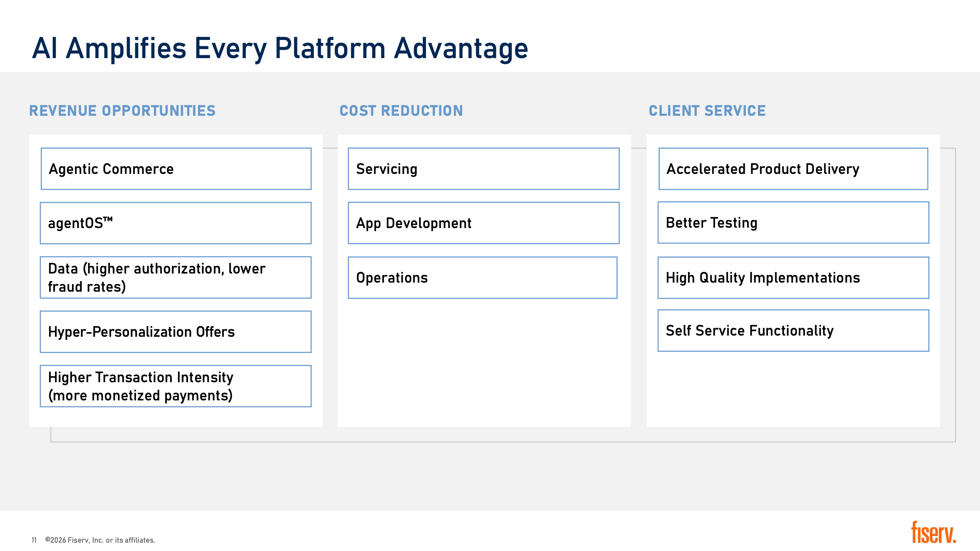Click the Client Service heading
The width and height of the screenshot is (980, 551).
click(707, 111)
